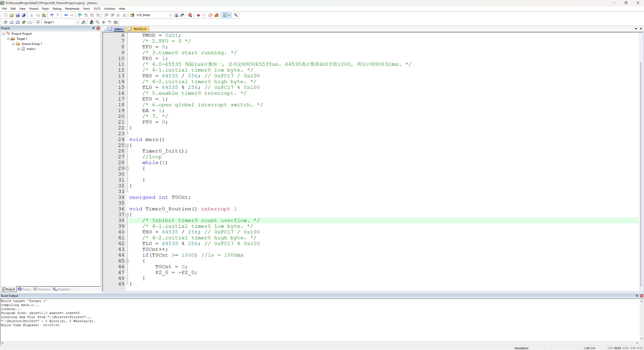
Task: Collapse the Target 1 tree node
Action: 8,39
